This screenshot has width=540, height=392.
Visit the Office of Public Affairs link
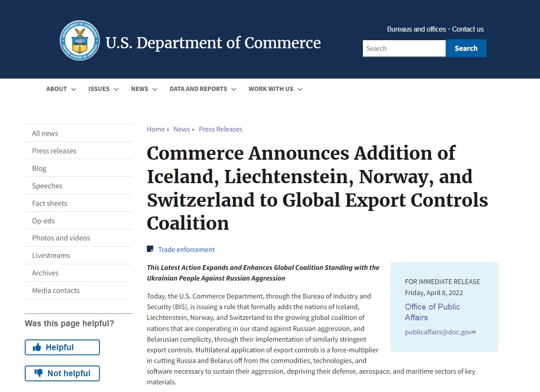432,312
